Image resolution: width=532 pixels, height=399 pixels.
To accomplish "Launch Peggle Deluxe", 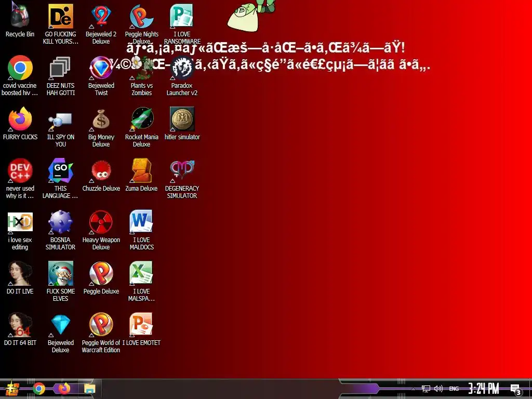I will [x=101, y=277].
